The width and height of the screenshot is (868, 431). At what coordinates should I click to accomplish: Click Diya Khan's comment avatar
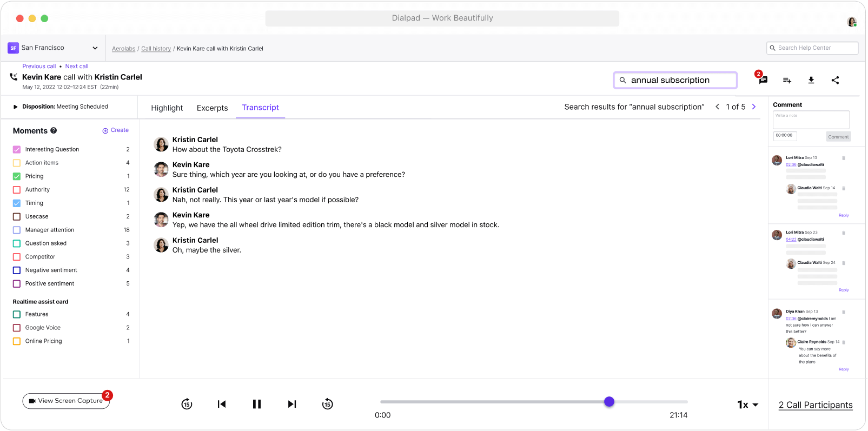(777, 314)
